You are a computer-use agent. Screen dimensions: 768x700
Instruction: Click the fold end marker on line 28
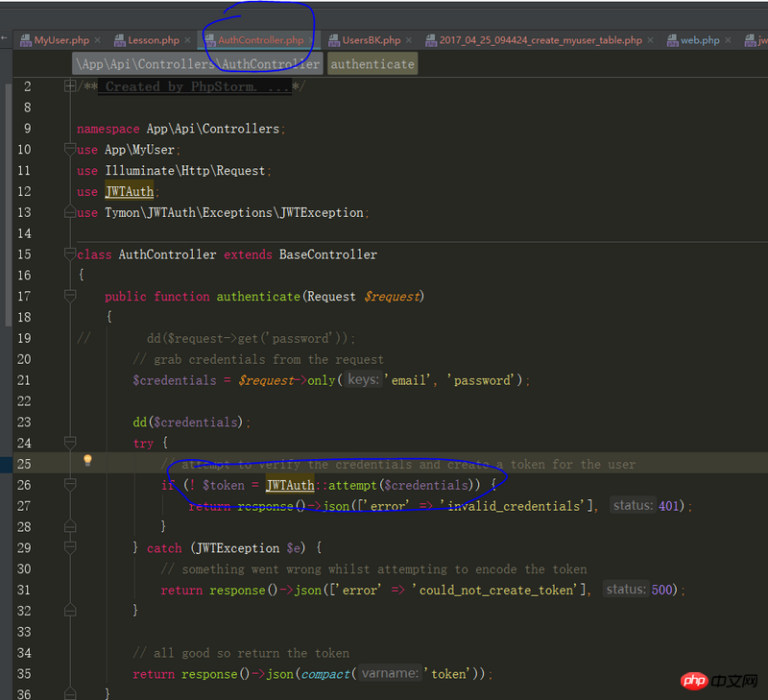click(70, 526)
